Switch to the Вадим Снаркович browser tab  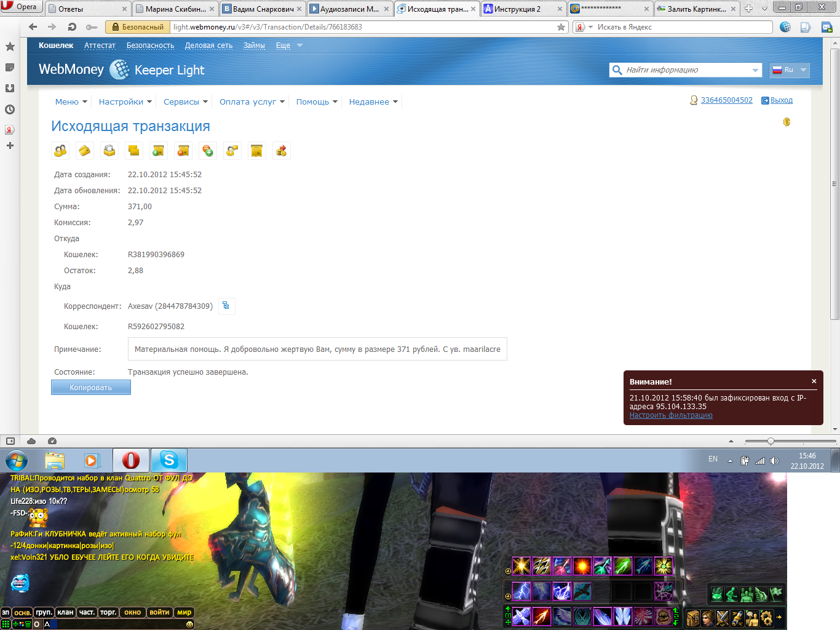click(x=263, y=9)
